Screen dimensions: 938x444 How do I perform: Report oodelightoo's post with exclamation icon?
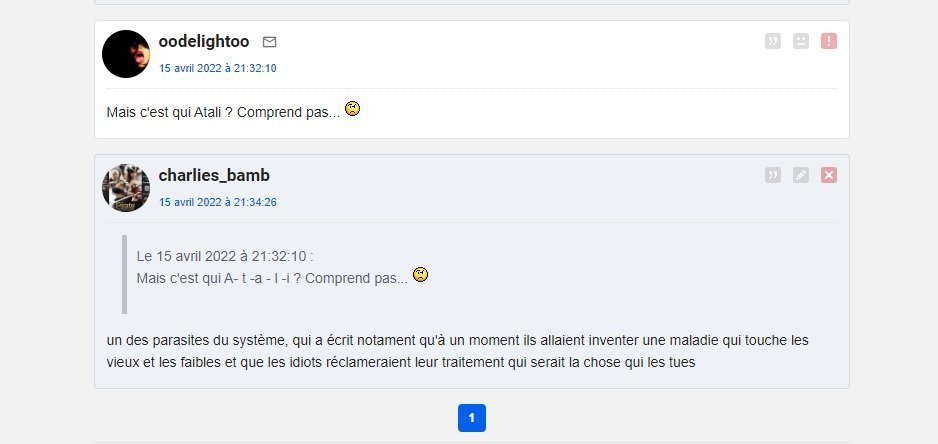(829, 41)
